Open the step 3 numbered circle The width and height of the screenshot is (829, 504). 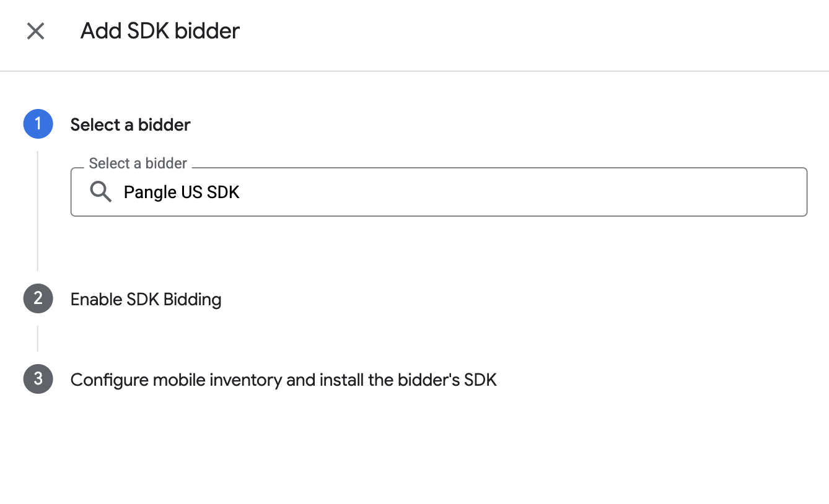(38, 379)
